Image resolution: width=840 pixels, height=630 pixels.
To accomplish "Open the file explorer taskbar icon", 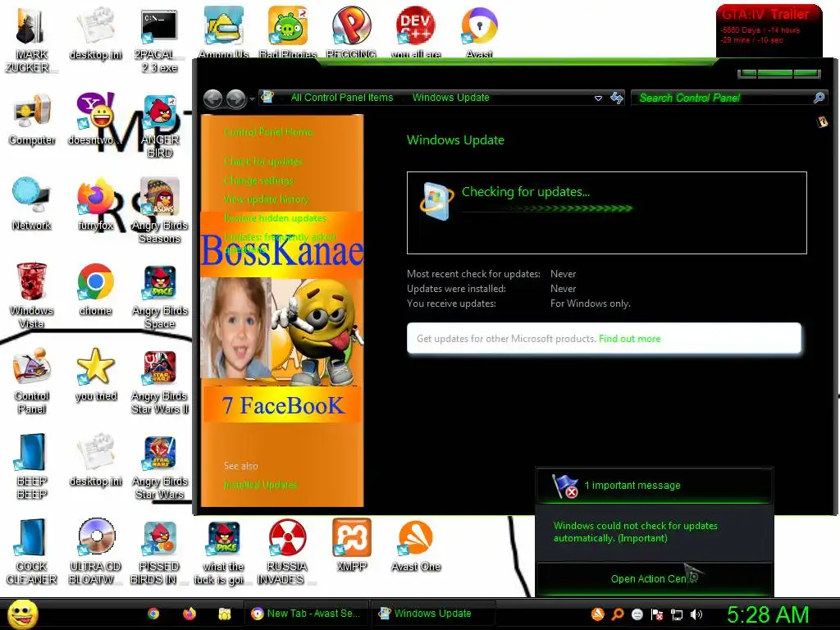I will point(225,614).
